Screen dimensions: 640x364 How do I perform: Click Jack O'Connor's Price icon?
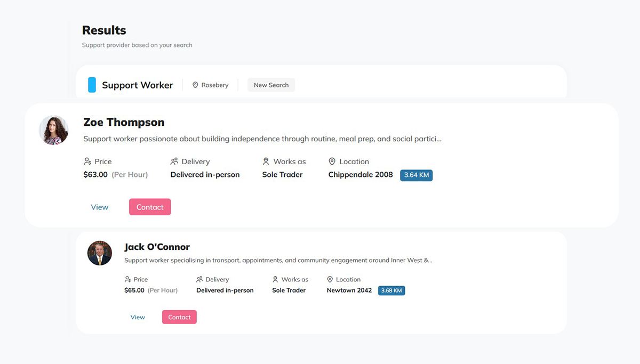point(127,279)
